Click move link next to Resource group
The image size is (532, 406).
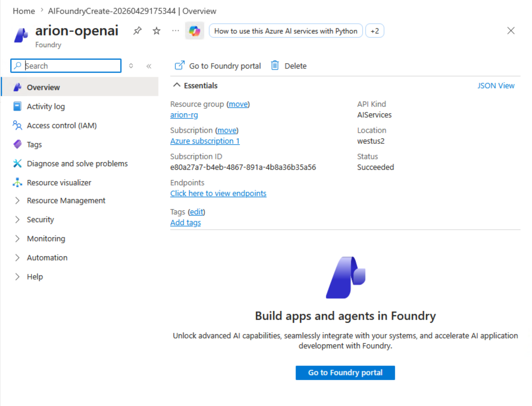(x=238, y=104)
